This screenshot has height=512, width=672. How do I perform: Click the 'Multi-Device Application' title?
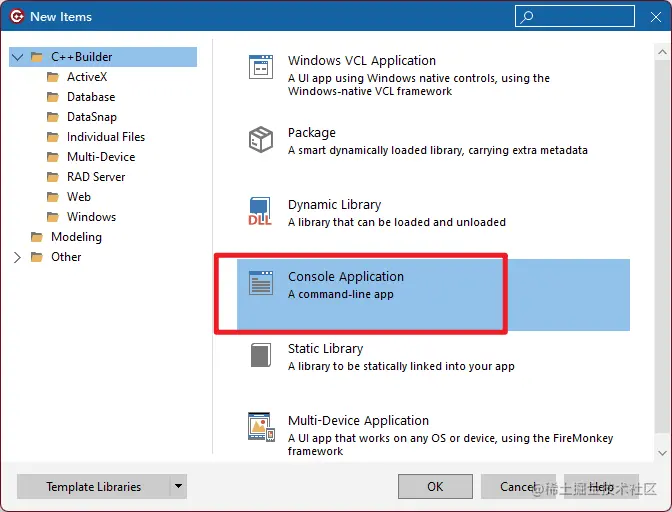click(358, 420)
